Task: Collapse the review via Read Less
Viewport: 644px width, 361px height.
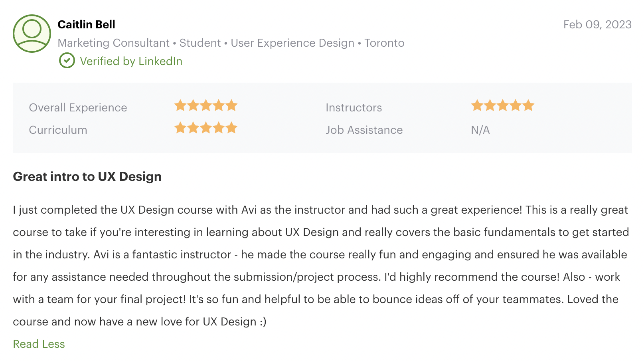Action: (x=39, y=344)
